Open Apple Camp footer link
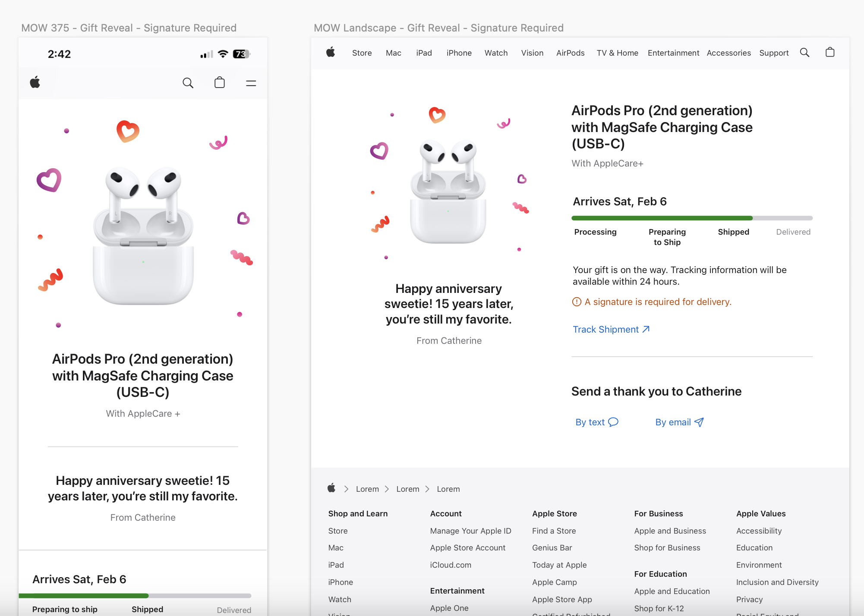864x616 pixels. coord(555,582)
